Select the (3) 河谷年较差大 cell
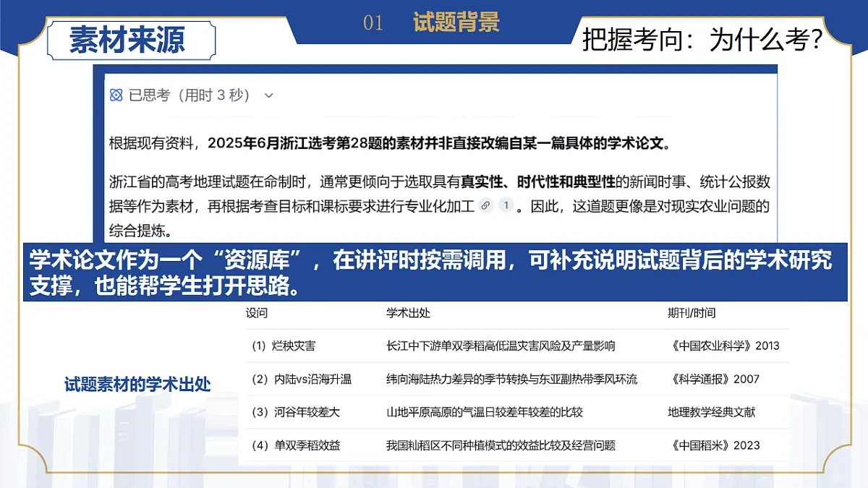The height and width of the screenshot is (488, 868). (x=295, y=412)
